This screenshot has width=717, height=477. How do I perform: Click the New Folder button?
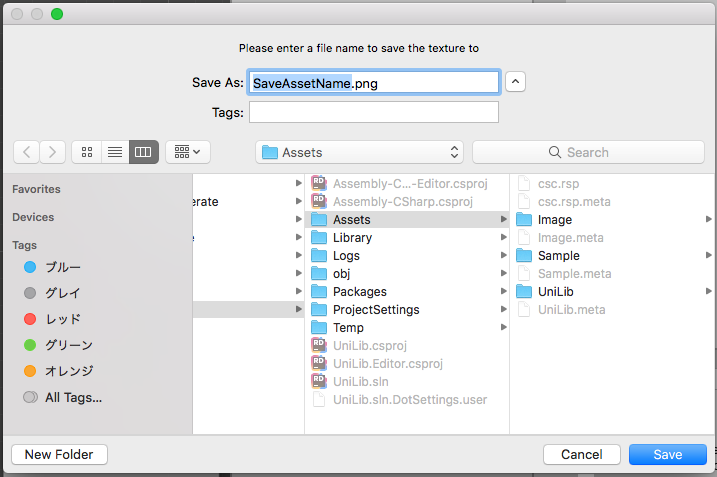click(x=59, y=455)
